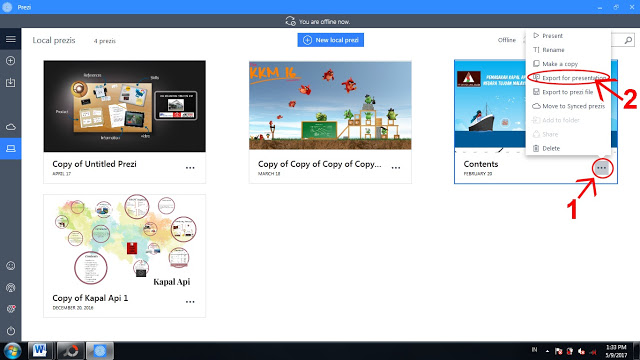640x360 pixels.
Task: Click the New local prezi button
Action: tap(331, 40)
